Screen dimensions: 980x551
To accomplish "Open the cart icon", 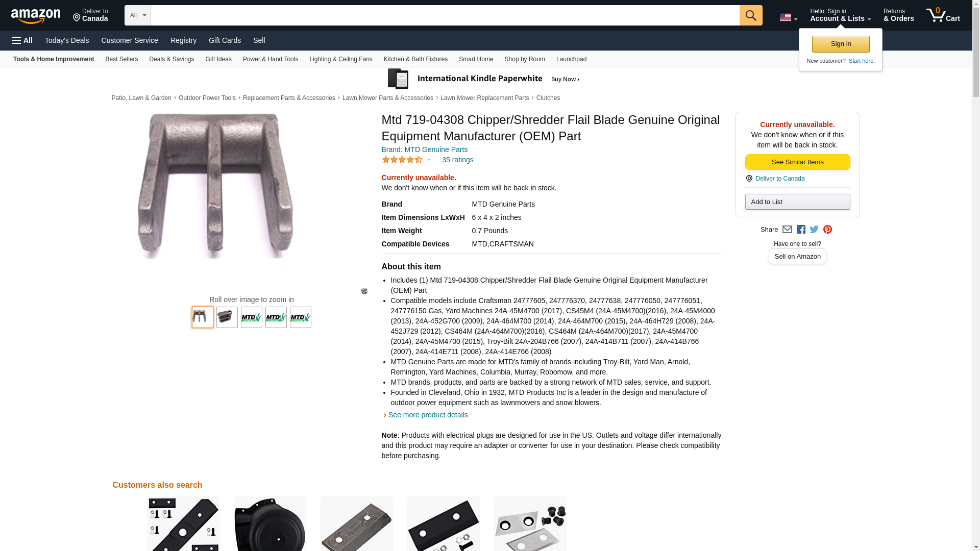I will pos(943,15).
